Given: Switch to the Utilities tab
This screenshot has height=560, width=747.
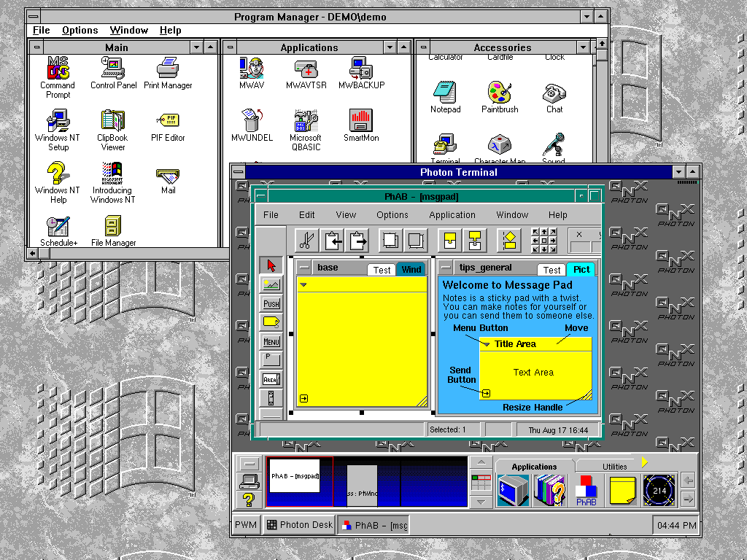Looking at the screenshot, I should pos(614,467).
